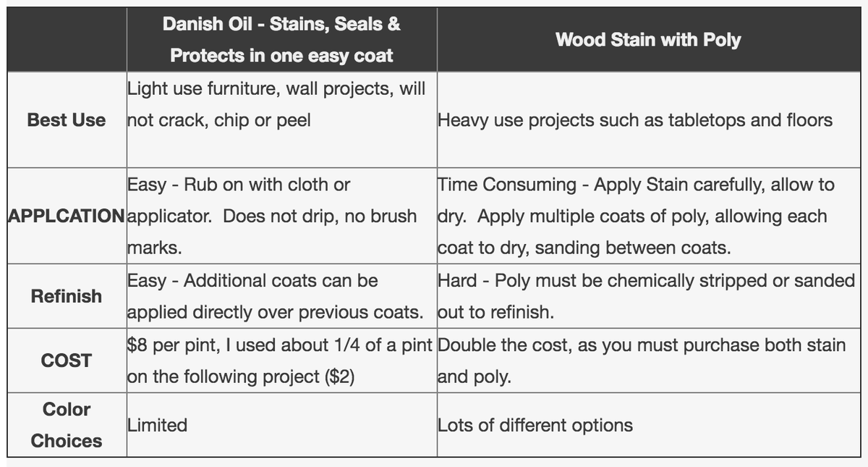Click 'Lots of different options' cell
The height and width of the screenshot is (467, 868).
[535, 425]
